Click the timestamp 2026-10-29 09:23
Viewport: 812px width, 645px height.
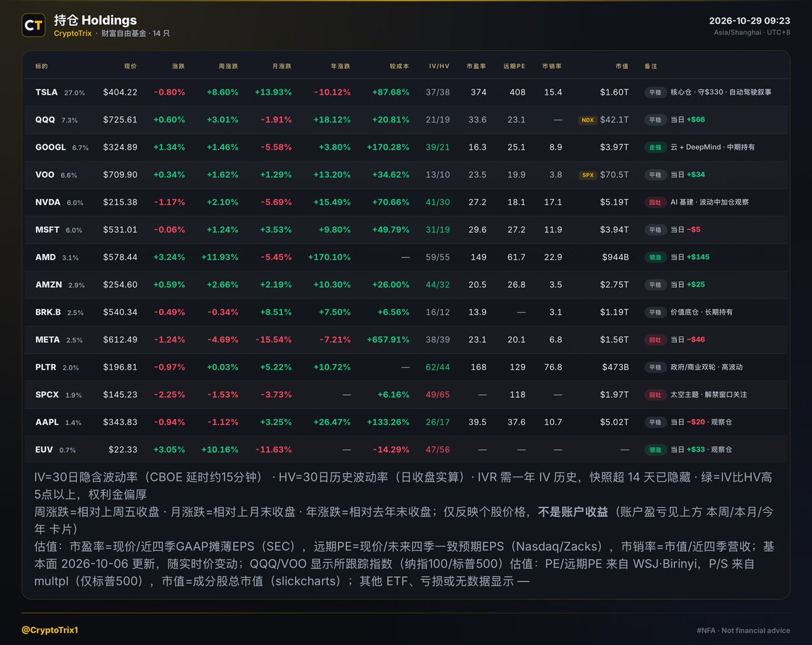(x=749, y=21)
